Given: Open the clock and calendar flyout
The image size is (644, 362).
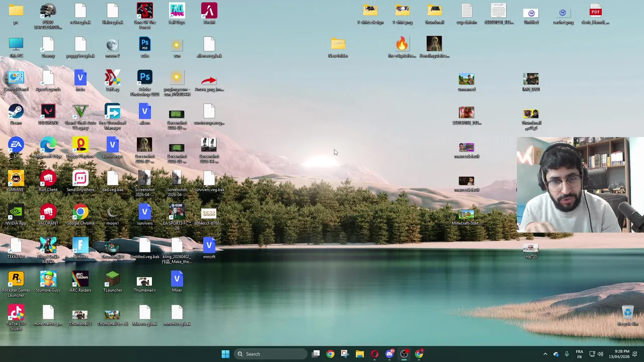Looking at the screenshot, I should tap(618, 354).
